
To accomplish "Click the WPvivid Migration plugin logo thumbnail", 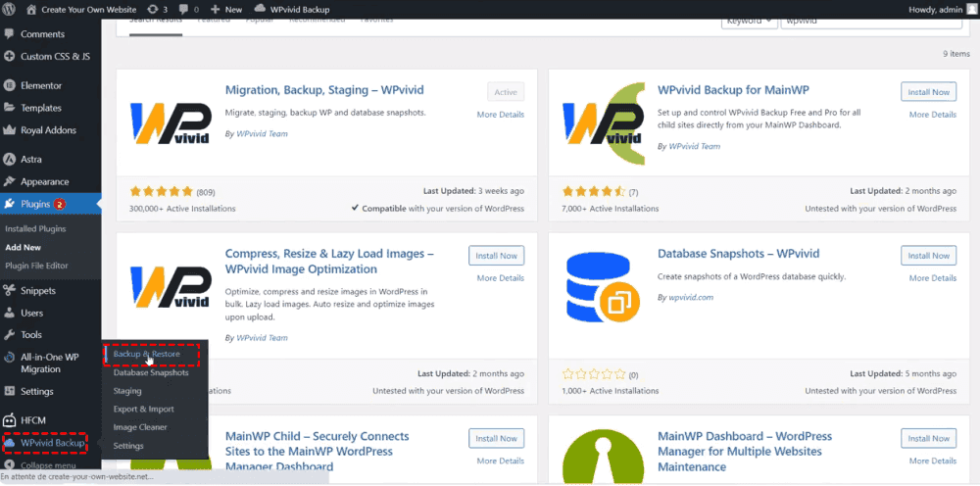I will click(x=170, y=122).
